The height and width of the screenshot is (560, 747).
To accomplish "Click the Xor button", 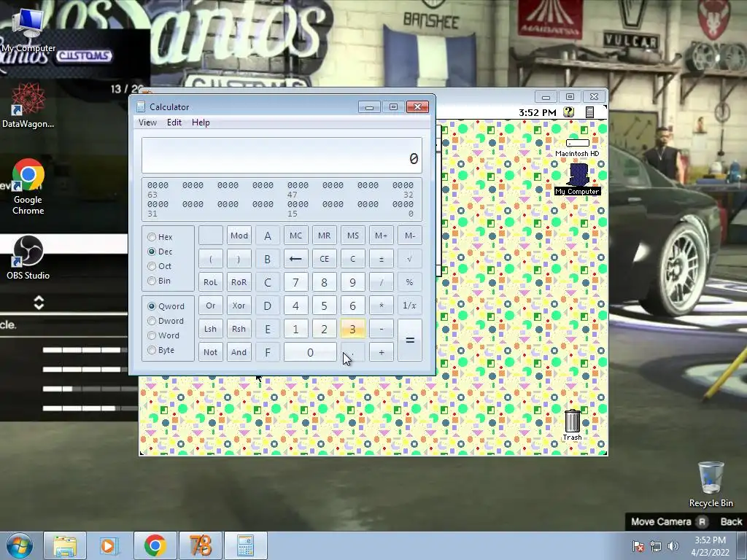I will 239,306.
